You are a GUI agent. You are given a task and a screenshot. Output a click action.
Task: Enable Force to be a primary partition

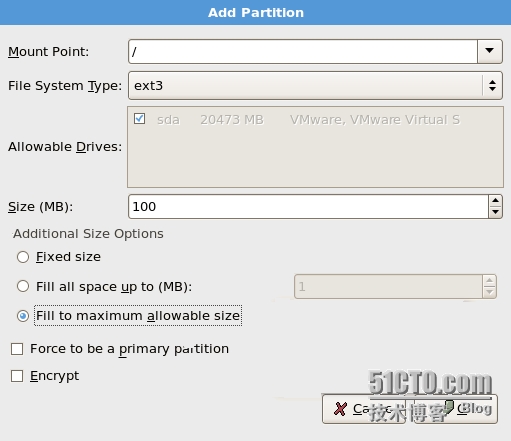pos(17,349)
